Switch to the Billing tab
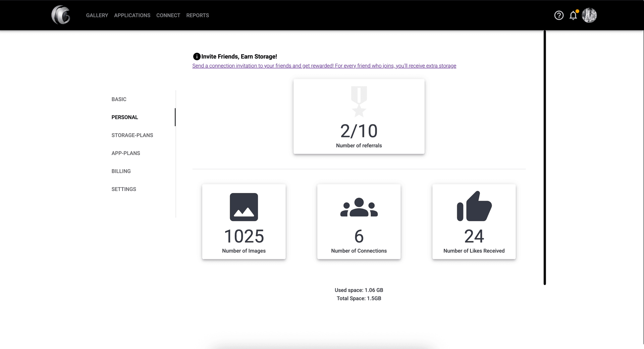The width and height of the screenshot is (644, 349). [x=121, y=171]
